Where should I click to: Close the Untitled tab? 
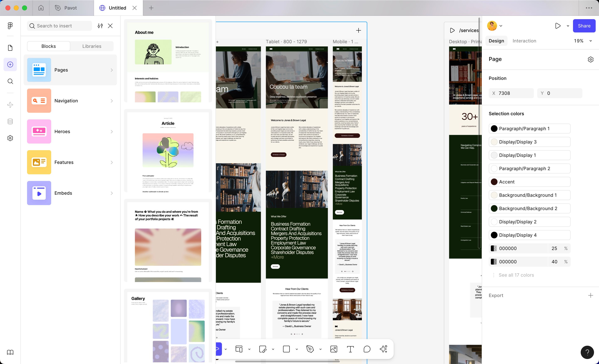(x=134, y=8)
